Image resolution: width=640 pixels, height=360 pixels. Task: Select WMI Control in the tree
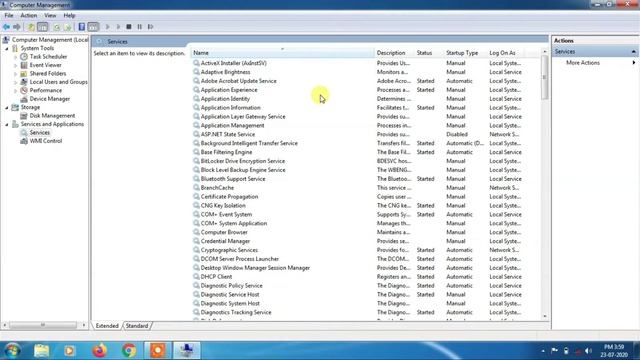click(46, 141)
